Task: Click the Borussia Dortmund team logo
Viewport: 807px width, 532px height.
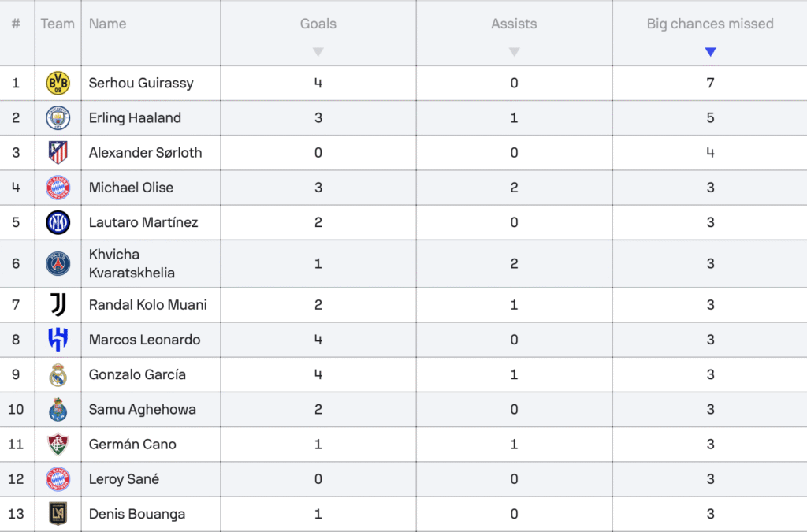Action: (58, 83)
